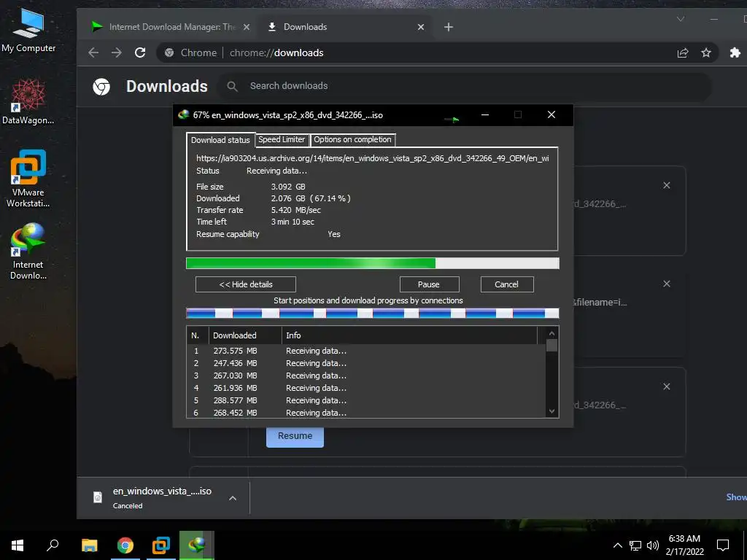This screenshot has height=560, width=747.
Task: Select connection row 4 with 261.936 MB
Action: click(366, 388)
